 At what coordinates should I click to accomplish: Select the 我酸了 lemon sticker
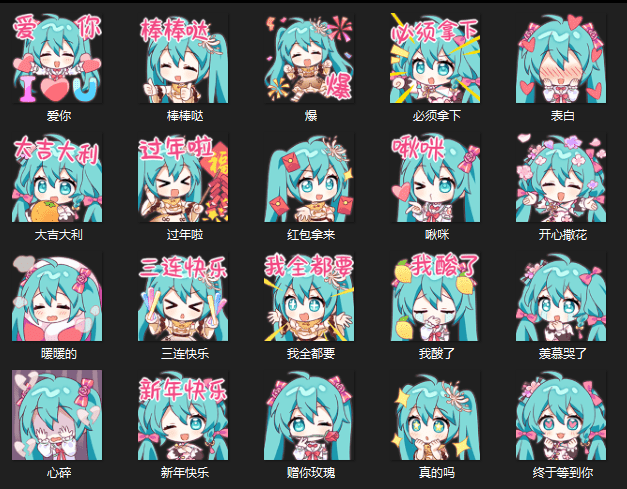[435, 296]
